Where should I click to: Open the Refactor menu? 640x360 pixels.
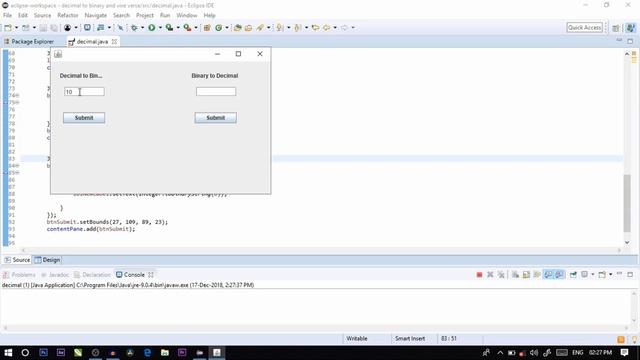pos(68,15)
